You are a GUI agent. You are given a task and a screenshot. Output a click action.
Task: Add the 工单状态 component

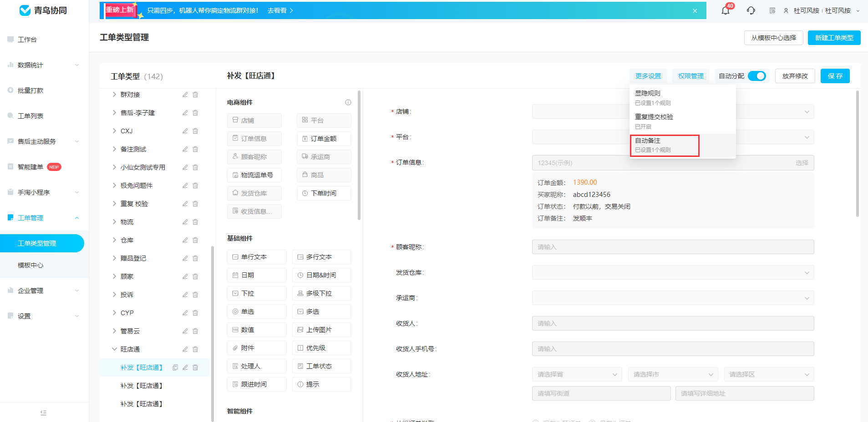(x=322, y=366)
